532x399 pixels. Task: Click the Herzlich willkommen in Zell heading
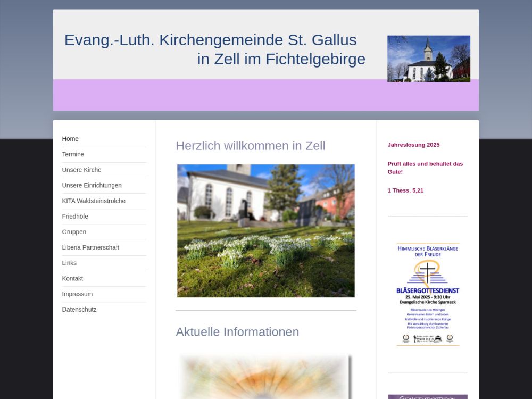pos(250,146)
